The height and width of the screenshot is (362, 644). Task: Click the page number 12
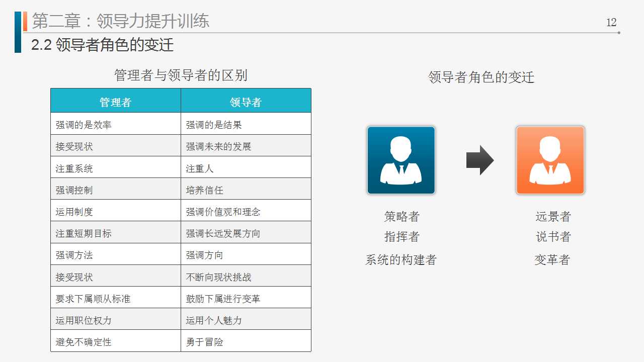click(611, 22)
